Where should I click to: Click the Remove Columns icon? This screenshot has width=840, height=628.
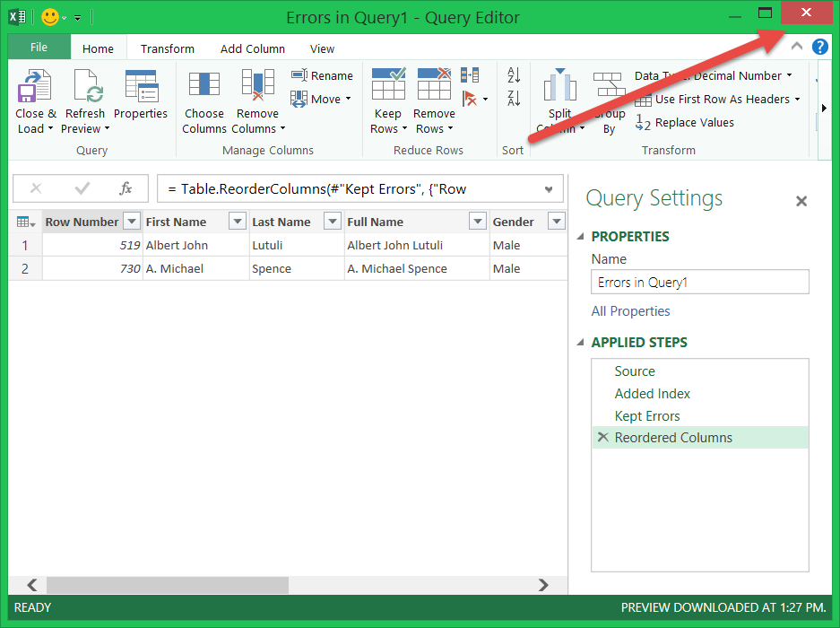[x=257, y=85]
